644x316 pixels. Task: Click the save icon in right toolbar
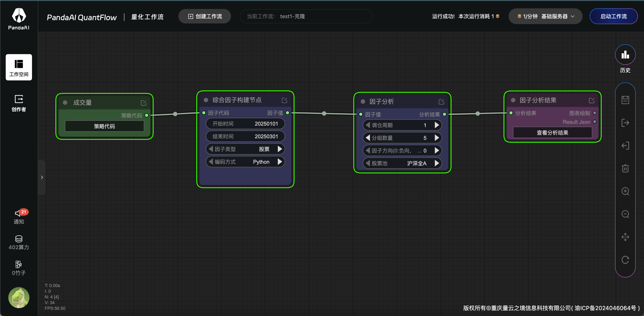[x=625, y=100]
